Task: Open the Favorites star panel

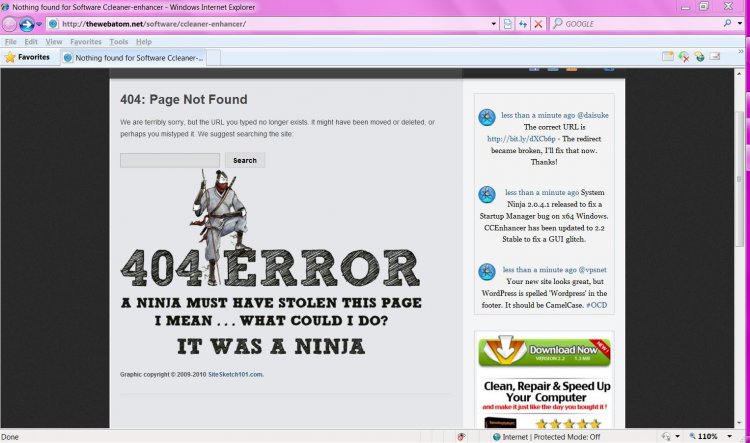Action: click(27, 57)
